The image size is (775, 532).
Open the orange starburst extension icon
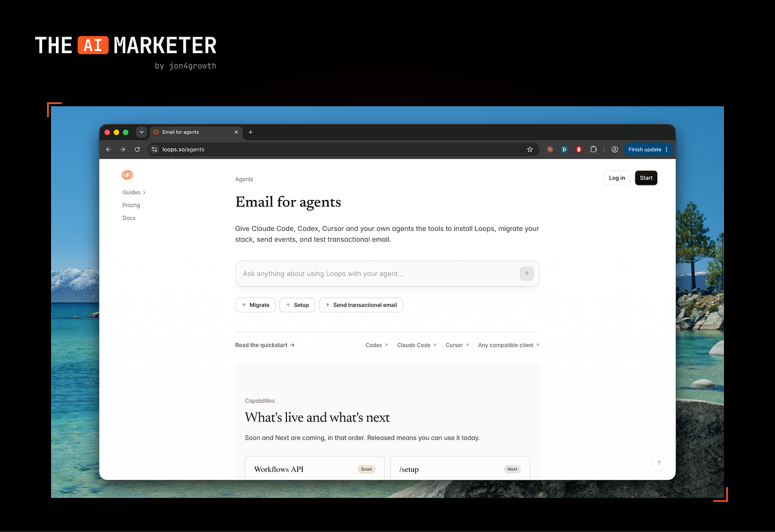tap(550, 149)
